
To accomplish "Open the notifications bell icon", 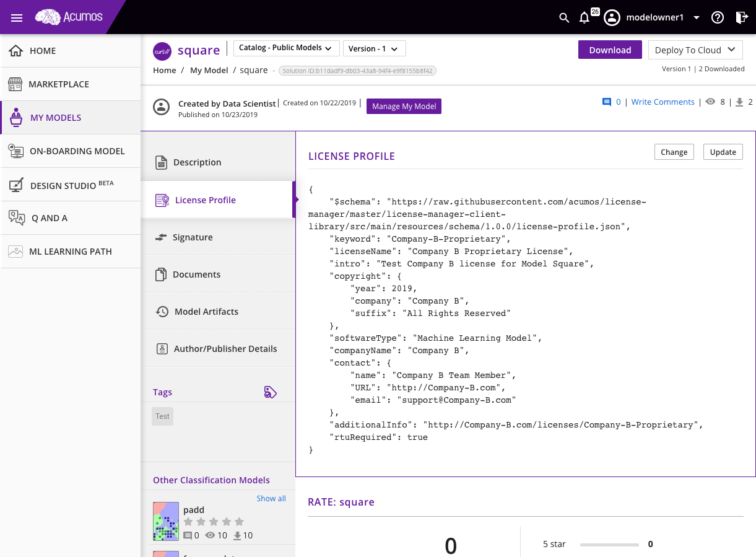I will tap(584, 18).
